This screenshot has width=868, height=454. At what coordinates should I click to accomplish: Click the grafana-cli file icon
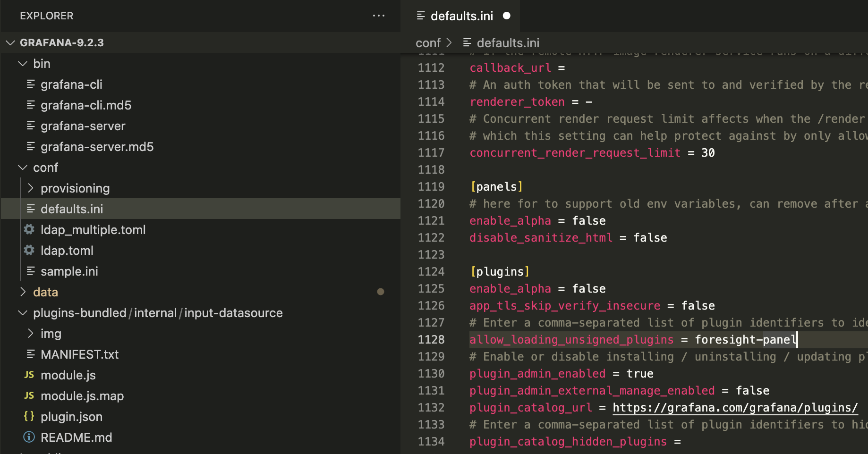click(31, 84)
